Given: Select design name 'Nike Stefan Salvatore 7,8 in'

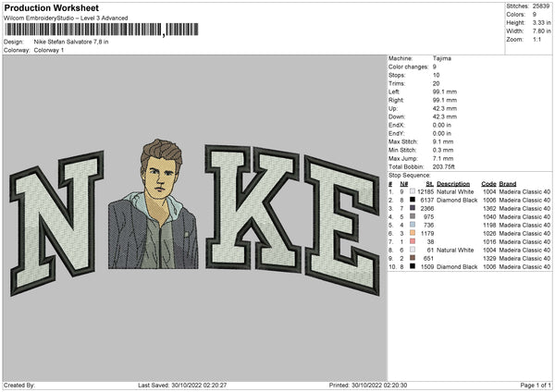Looking at the screenshot, I should [71, 42].
